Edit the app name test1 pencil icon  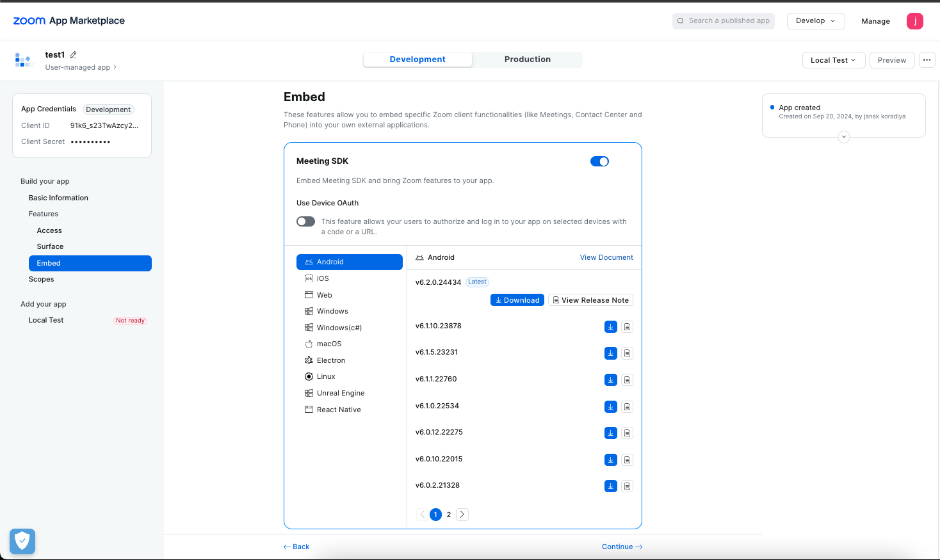(74, 55)
